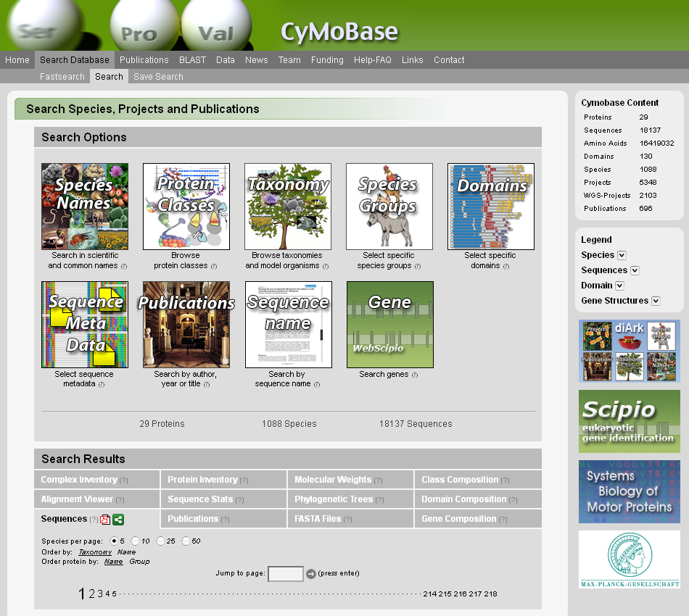
Task: Open help icon for Species Names search
Action: tap(124, 267)
